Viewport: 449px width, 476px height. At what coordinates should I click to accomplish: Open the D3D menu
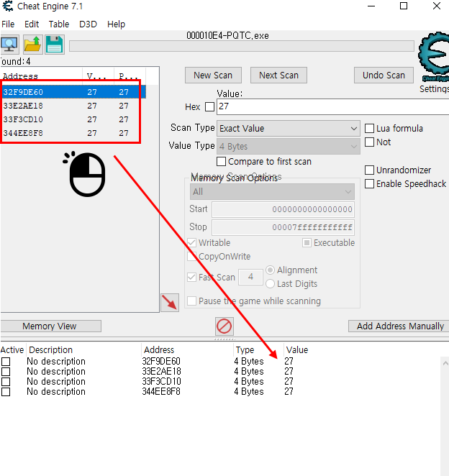point(88,24)
